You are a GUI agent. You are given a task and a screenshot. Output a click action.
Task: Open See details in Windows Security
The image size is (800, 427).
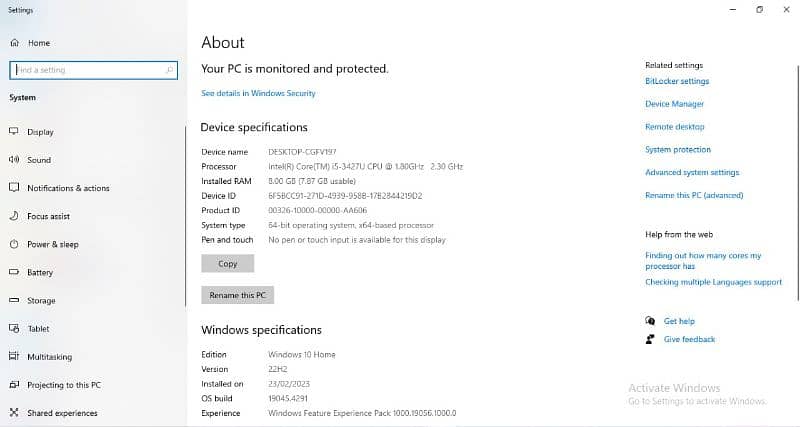pyautogui.click(x=258, y=93)
